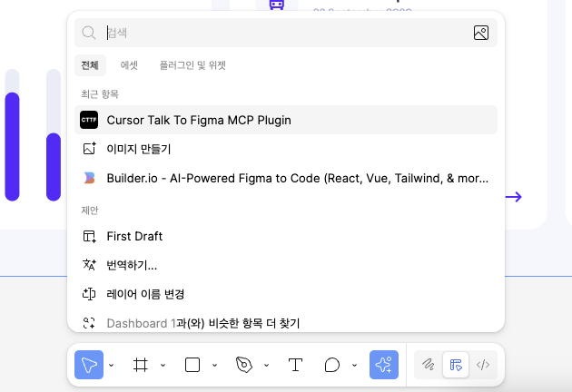Open Builder.io Figma to Code plugin
Image resolution: width=572 pixels, height=392 pixels.
pos(286,178)
